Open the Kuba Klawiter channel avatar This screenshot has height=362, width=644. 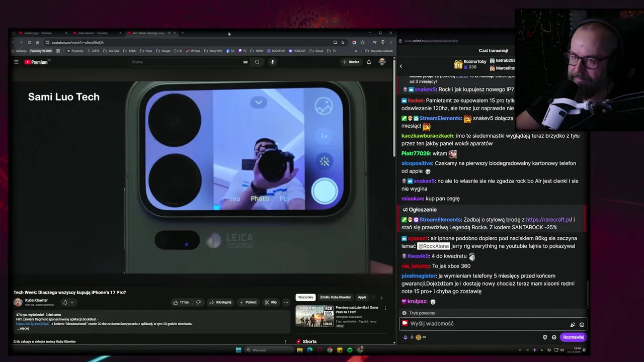coord(18,302)
